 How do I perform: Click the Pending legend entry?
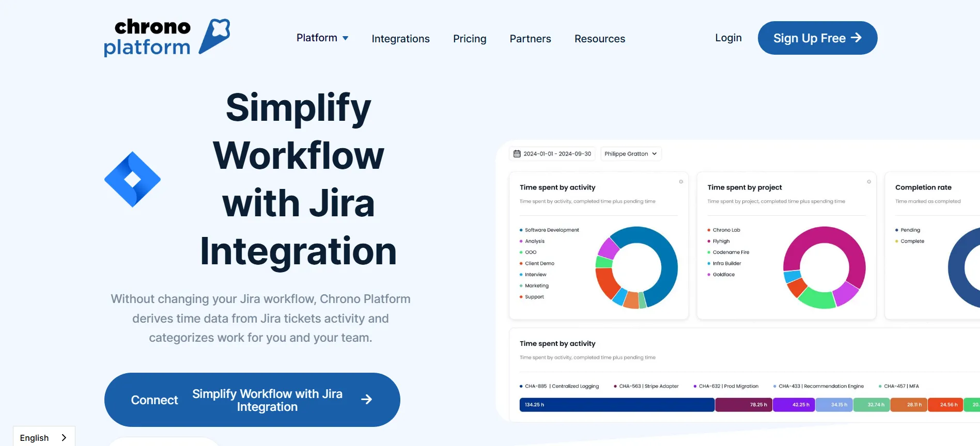pyautogui.click(x=908, y=230)
